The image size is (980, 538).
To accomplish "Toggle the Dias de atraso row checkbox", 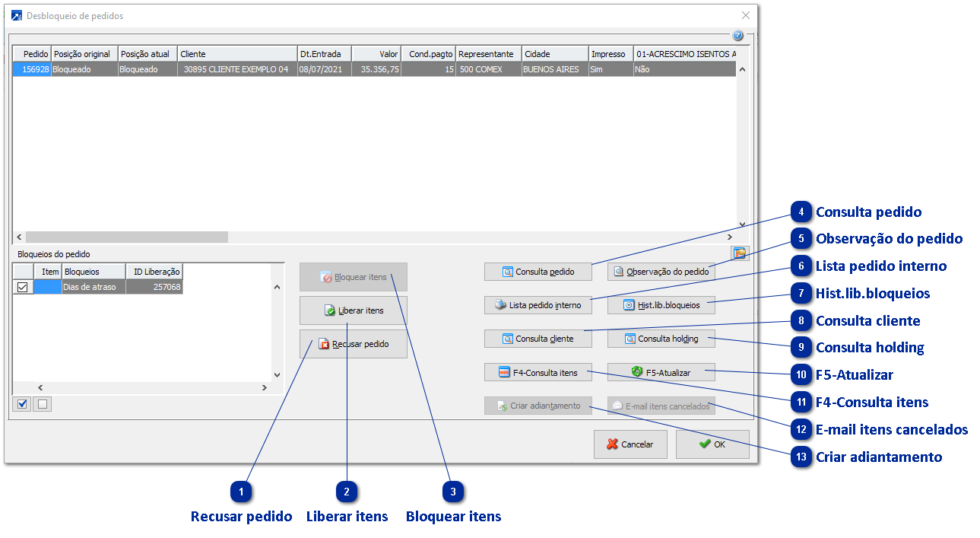I will click(23, 287).
